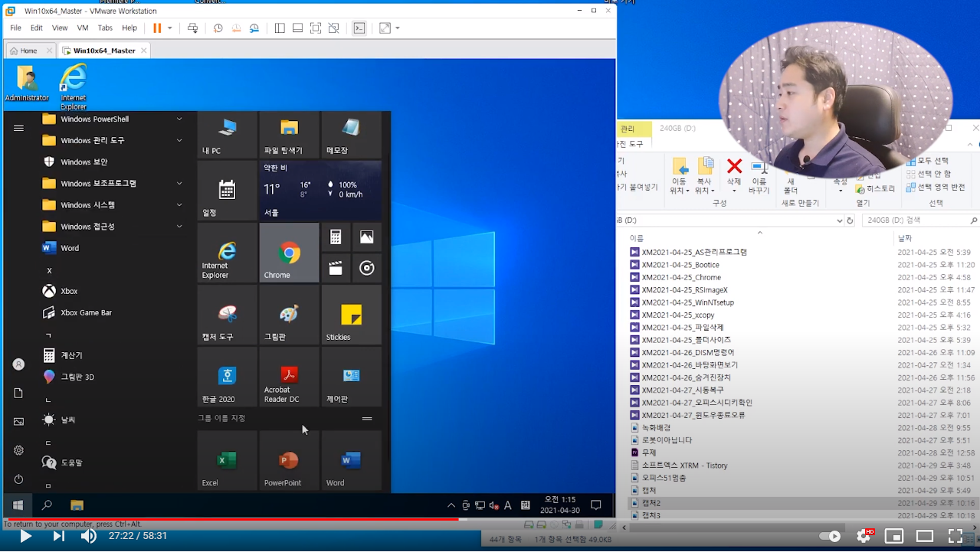Toggle YouTube miniplayer
The height and width of the screenshot is (552, 980).
894,536
